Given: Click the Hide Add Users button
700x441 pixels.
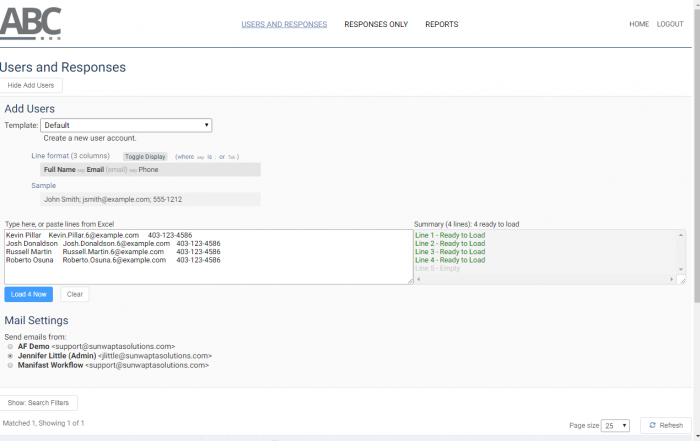Looking at the screenshot, I should click(x=31, y=85).
